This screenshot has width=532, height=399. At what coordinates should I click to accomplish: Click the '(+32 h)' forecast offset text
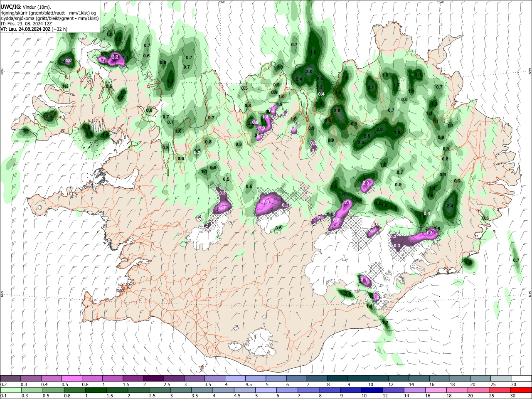pyautogui.click(x=60, y=29)
